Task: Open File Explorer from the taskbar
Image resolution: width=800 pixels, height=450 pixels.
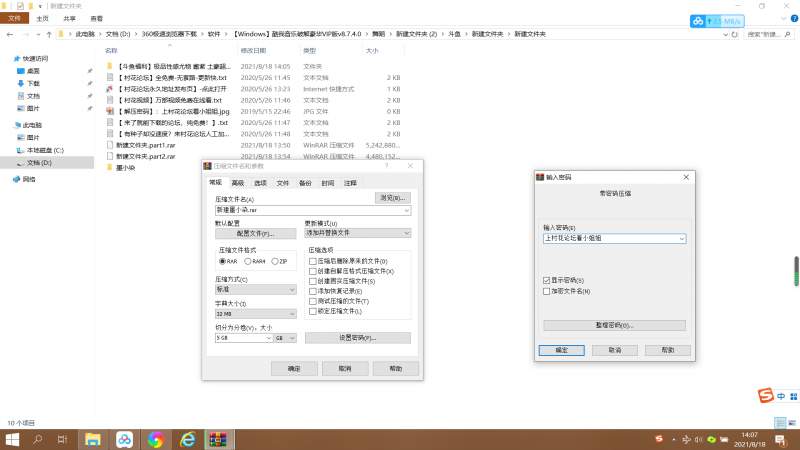Action: click(92, 439)
